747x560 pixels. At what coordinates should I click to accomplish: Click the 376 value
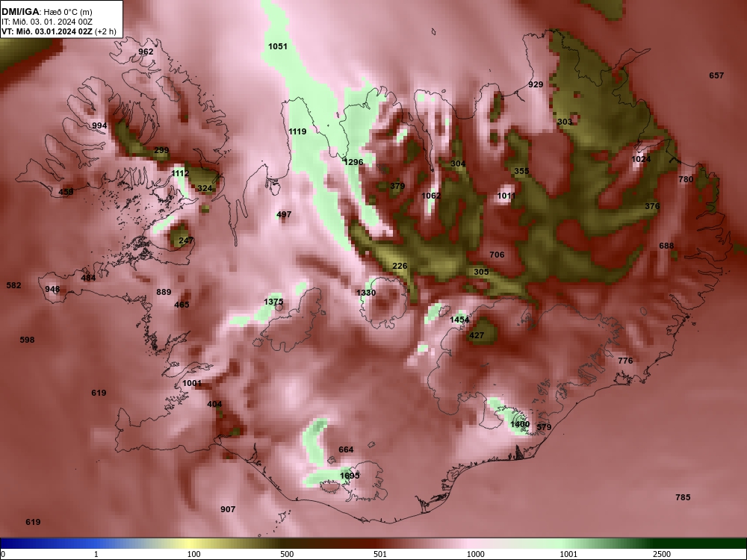click(652, 206)
